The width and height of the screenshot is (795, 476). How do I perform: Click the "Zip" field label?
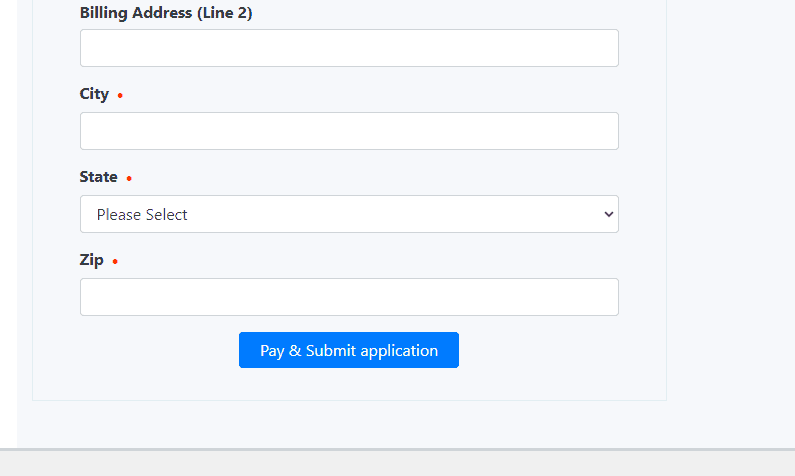point(91,260)
